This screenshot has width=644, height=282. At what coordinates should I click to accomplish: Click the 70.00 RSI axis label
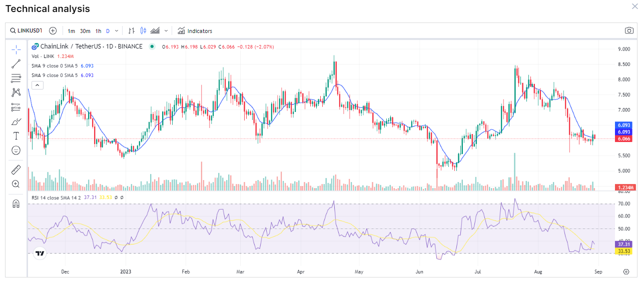coord(624,204)
